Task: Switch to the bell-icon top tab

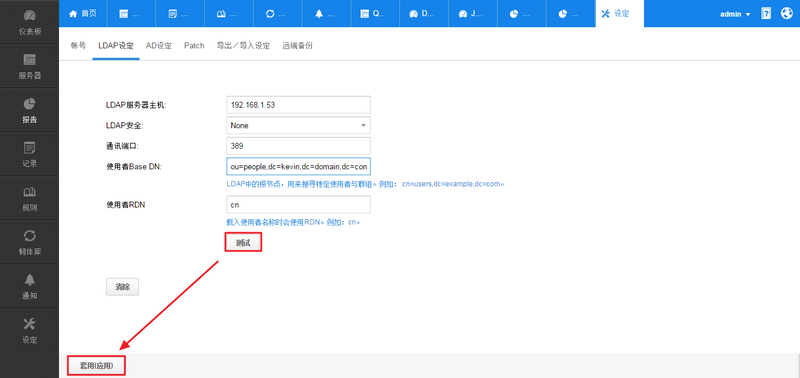Action: pos(326,14)
